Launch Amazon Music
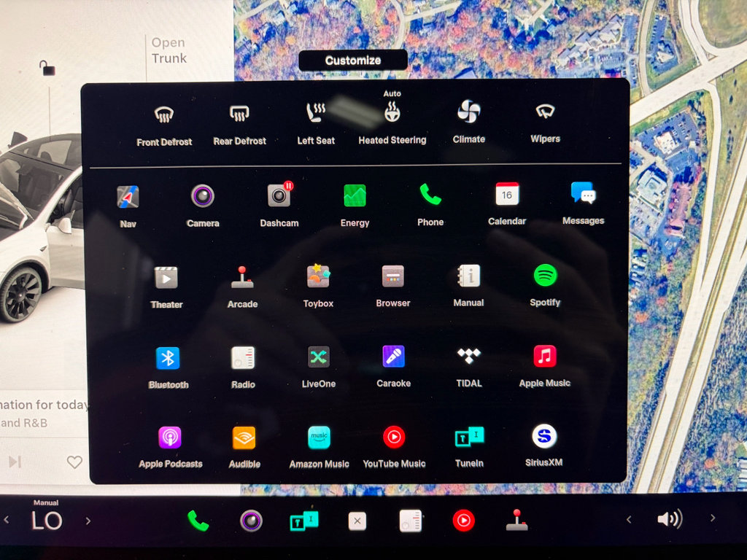This screenshot has width=747, height=560. [x=320, y=447]
